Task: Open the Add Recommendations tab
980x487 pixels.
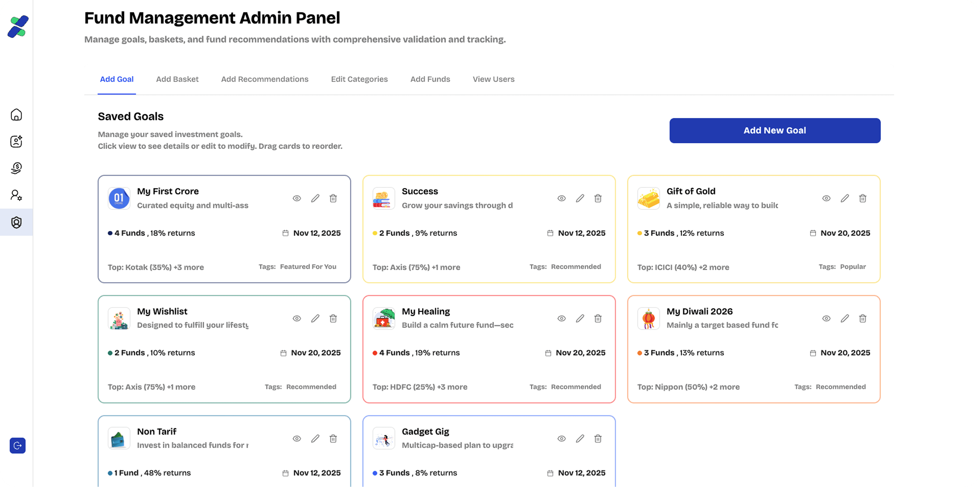Action: coord(264,79)
